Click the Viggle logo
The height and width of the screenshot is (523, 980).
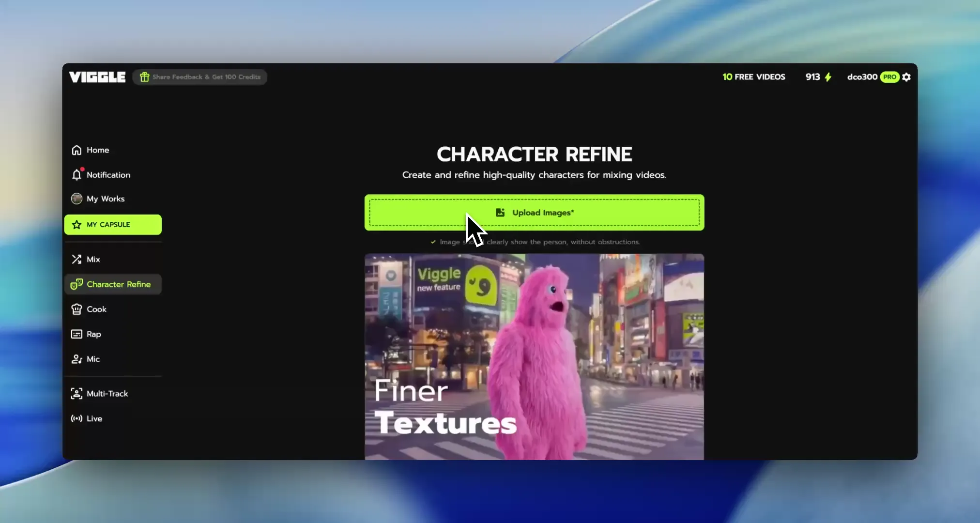(97, 77)
